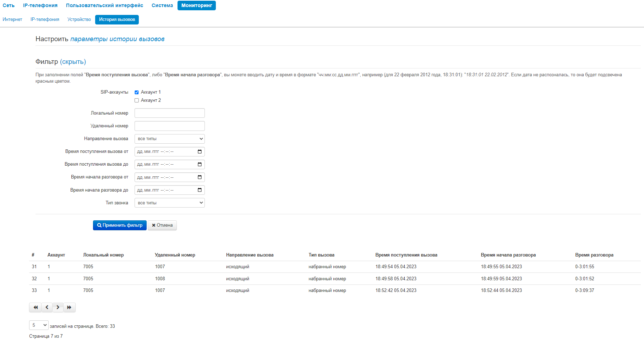Hide filter via (скрыть) link
644x342 pixels.
(x=73, y=62)
